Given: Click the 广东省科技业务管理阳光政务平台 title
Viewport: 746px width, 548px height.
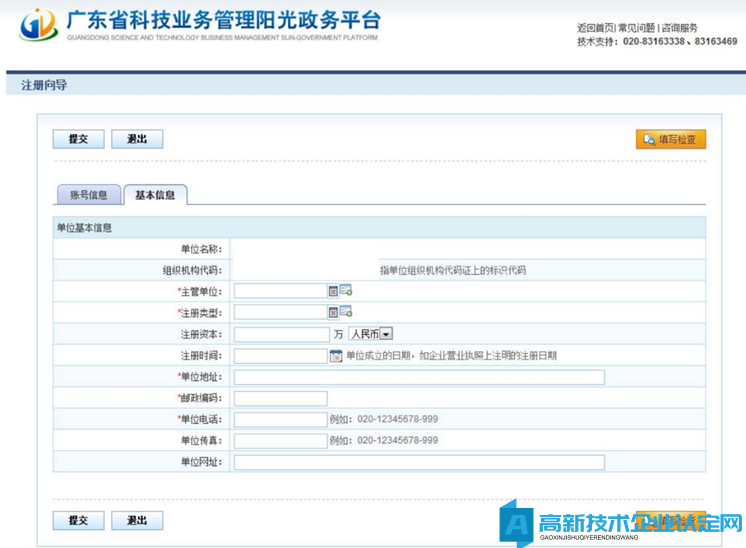Looking at the screenshot, I should point(224,20).
